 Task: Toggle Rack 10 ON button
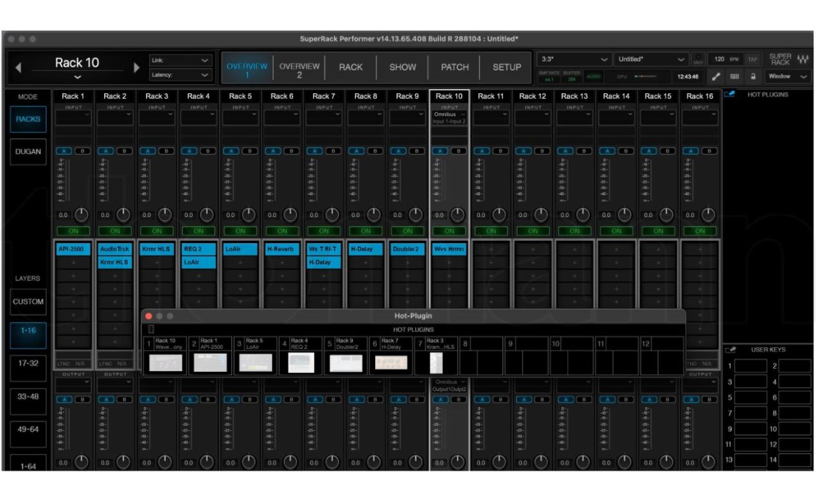pos(449,231)
